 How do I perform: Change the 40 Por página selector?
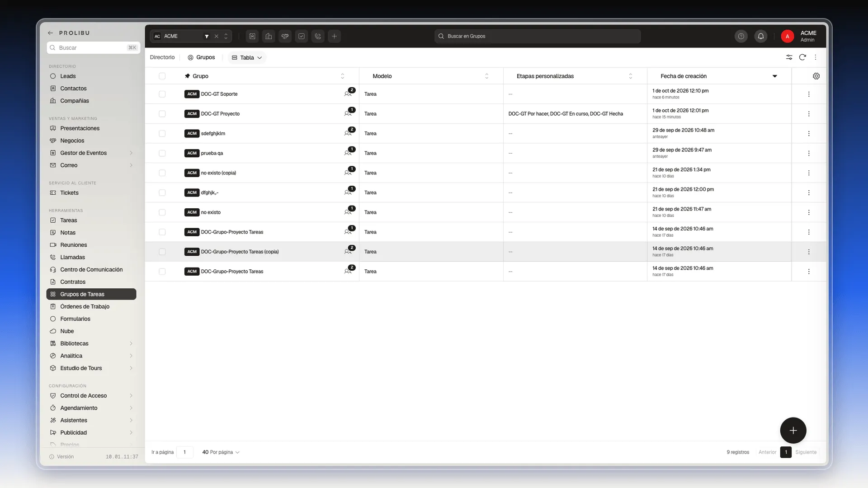pos(221,452)
